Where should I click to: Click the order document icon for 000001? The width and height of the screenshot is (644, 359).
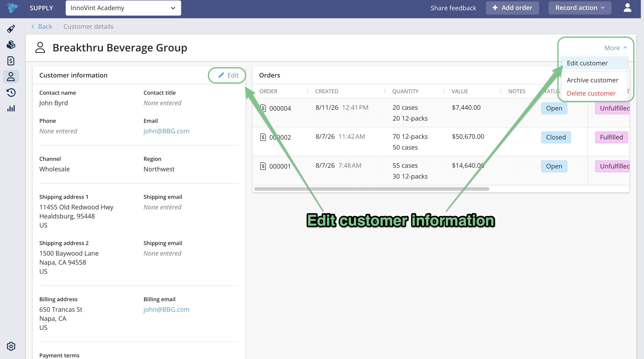(263, 166)
